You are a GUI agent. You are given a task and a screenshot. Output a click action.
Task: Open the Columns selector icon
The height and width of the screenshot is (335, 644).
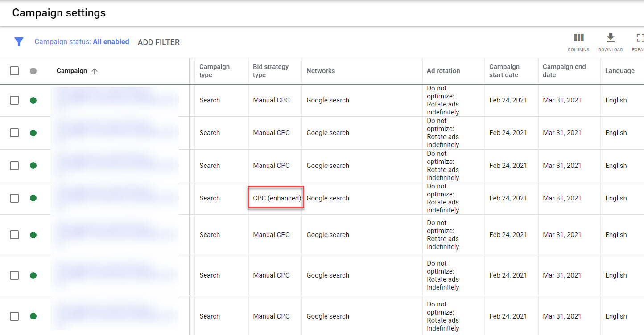click(x=578, y=38)
